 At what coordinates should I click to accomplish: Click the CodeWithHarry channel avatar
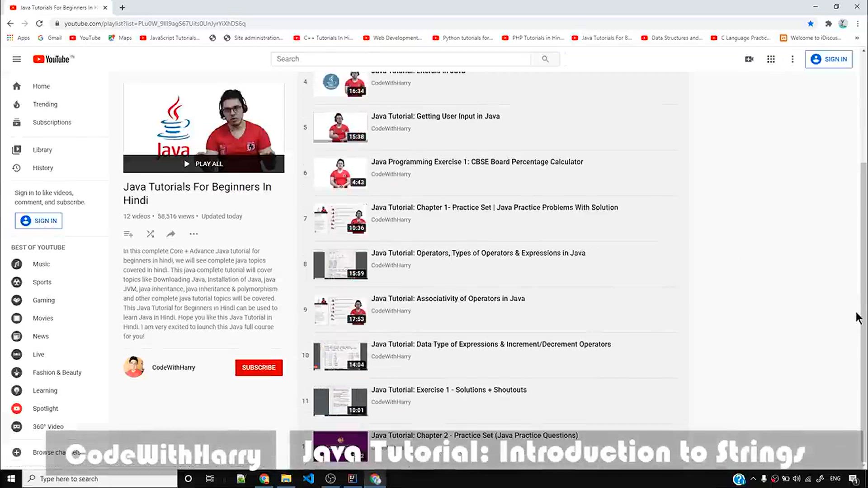coord(134,367)
